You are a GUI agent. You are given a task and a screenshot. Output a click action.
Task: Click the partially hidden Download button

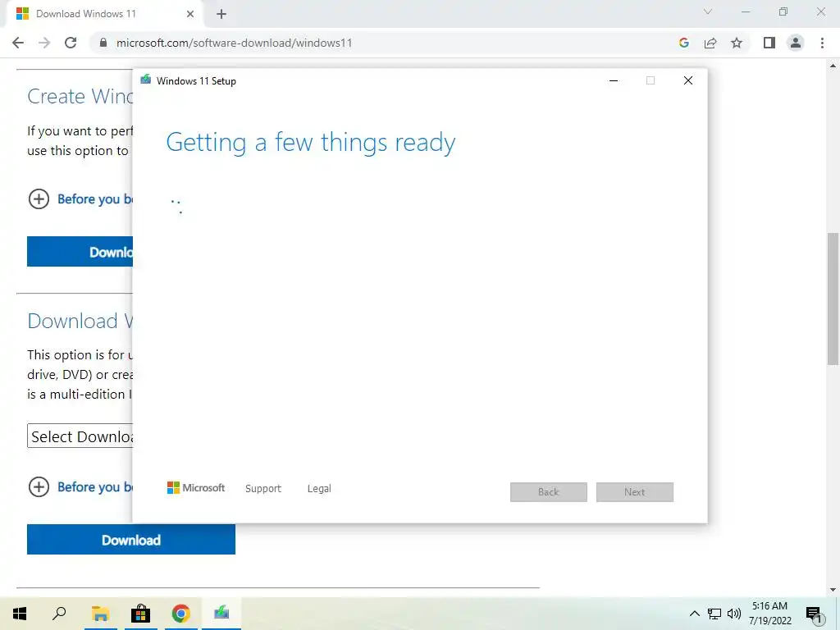click(x=80, y=251)
